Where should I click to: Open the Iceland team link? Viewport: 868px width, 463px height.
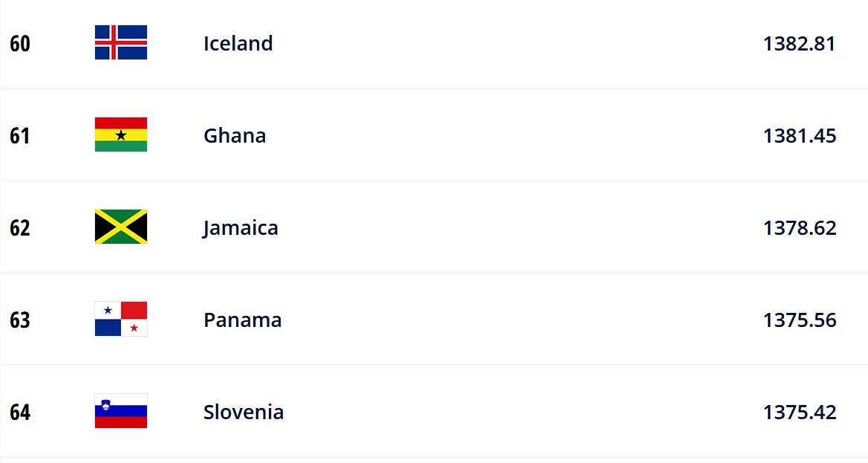point(238,43)
